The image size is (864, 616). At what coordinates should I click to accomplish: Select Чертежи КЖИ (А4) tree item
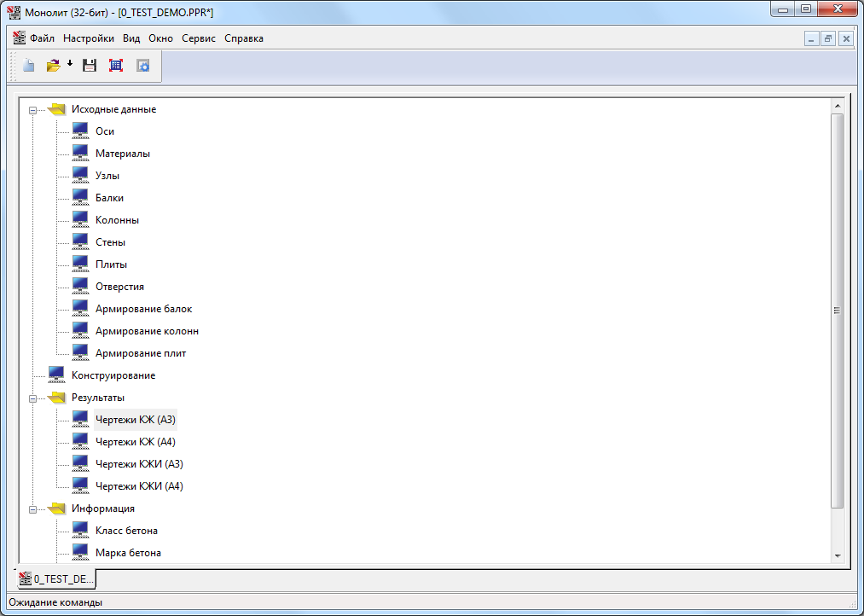[x=139, y=486]
